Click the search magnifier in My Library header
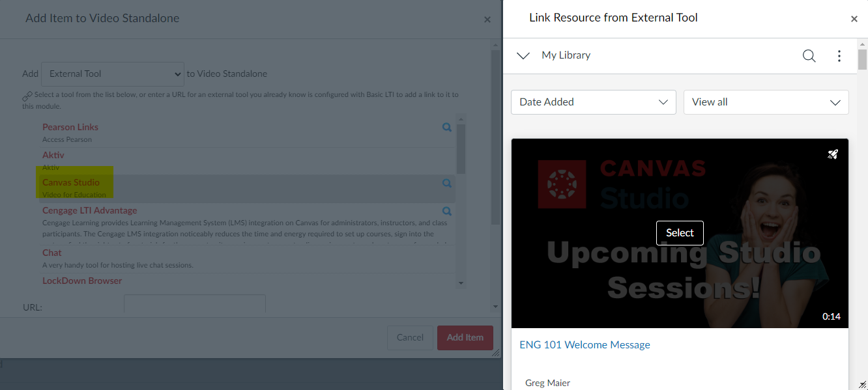 809,56
